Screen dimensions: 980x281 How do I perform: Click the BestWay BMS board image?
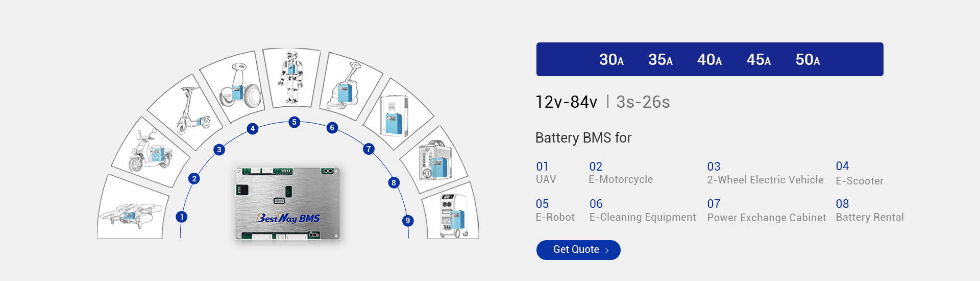[288, 203]
